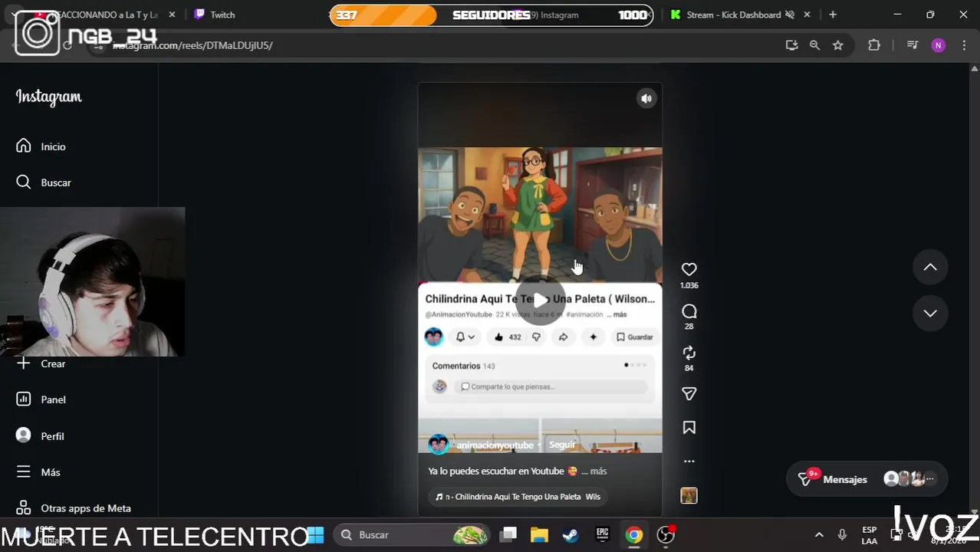
Task: Open the media control icon in Chrome toolbar
Action: [913, 45]
